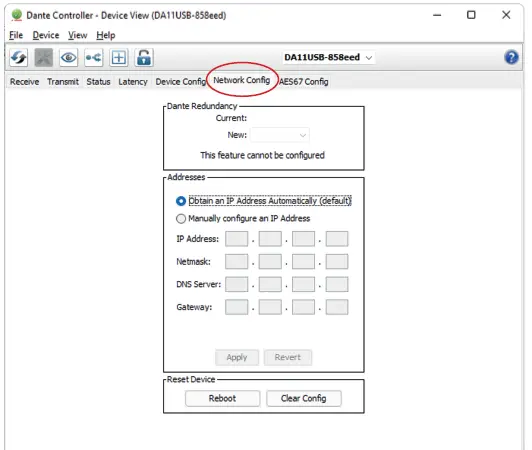
Task: Click the Reboot button
Action: (x=222, y=398)
